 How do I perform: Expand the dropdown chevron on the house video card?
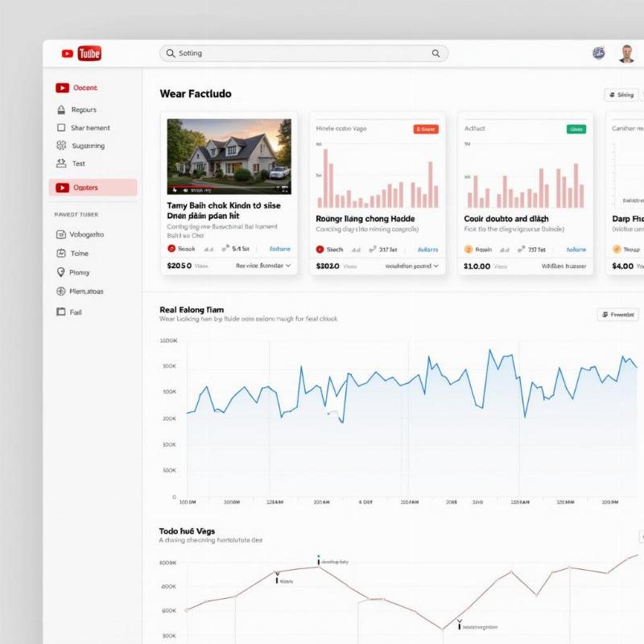[x=287, y=265]
